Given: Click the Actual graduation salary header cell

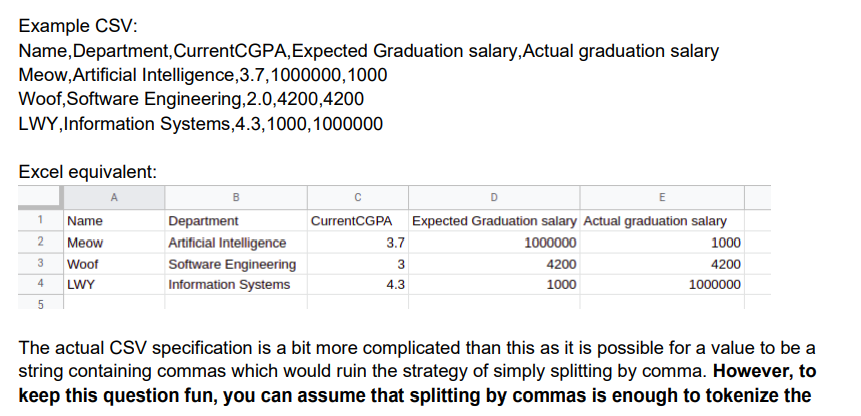Looking at the screenshot, I should (x=662, y=221).
